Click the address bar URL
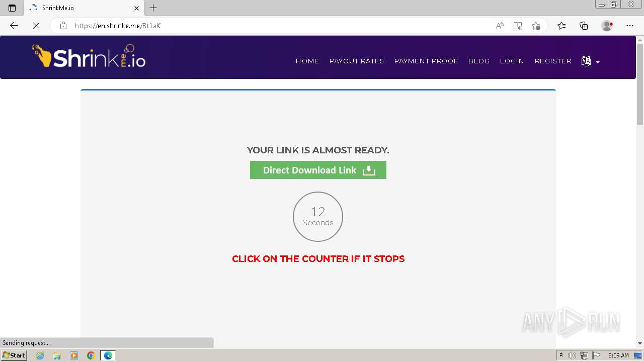Viewport: 644px width, 362px height. [x=118, y=26]
